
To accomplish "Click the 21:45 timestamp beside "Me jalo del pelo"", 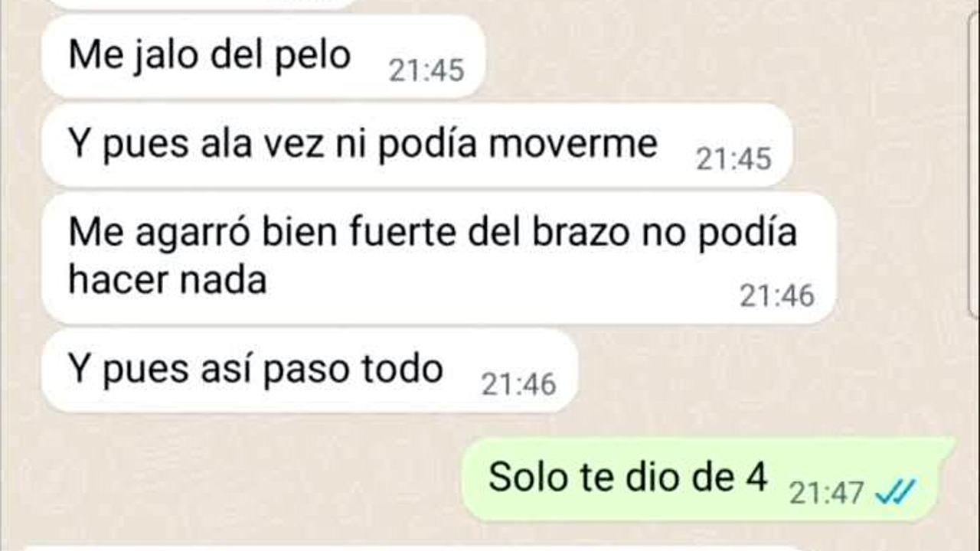I will [x=426, y=70].
